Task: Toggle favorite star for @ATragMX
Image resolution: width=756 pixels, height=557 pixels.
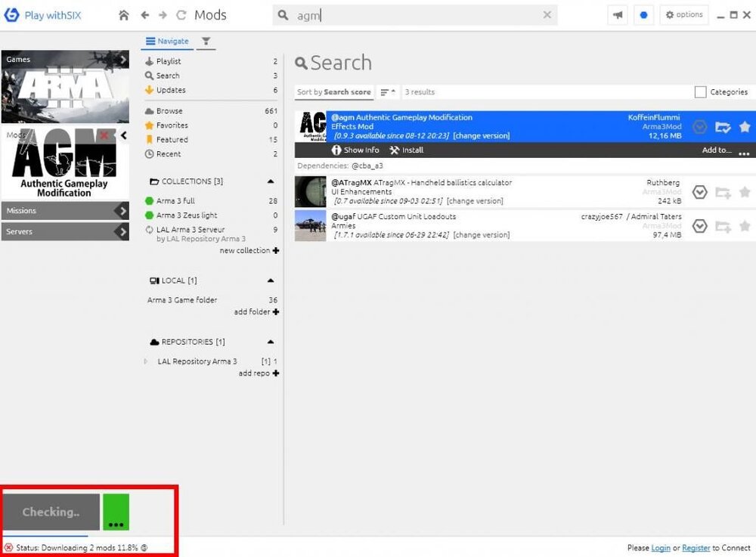Action: pos(745,192)
